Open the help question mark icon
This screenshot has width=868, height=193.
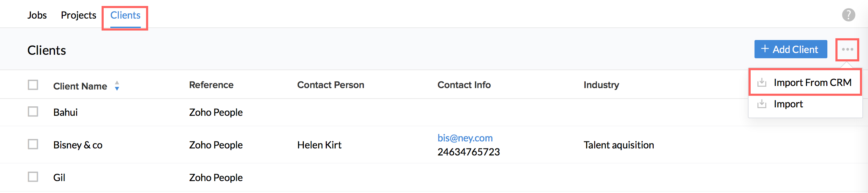pyautogui.click(x=848, y=15)
